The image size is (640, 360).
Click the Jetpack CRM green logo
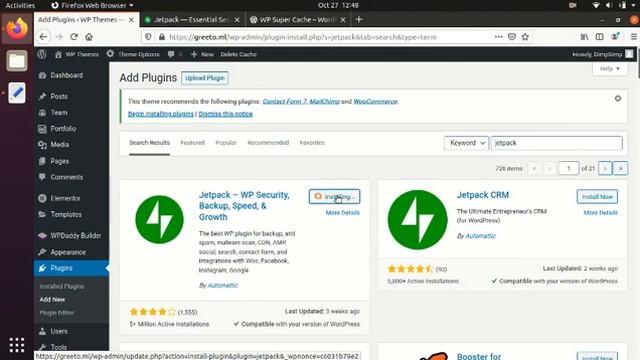[x=417, y=220]
